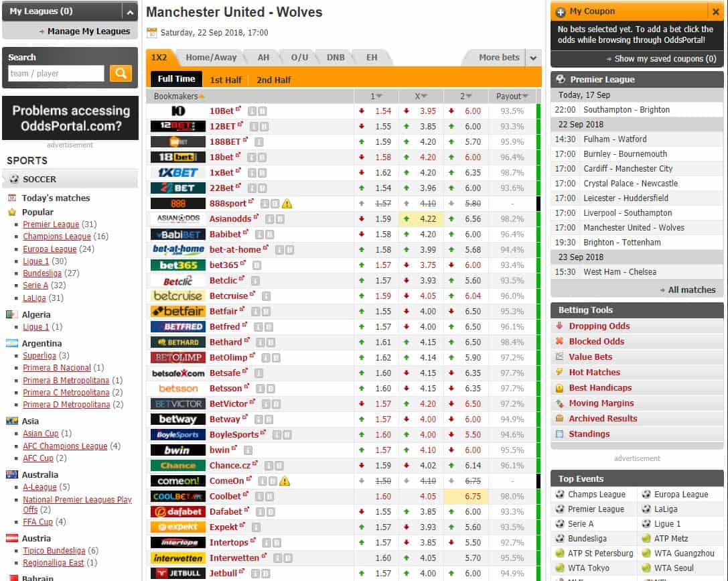728x581 pixels.
Task: Click the Problems accessing OddsPortal banner
Action: 70,118
